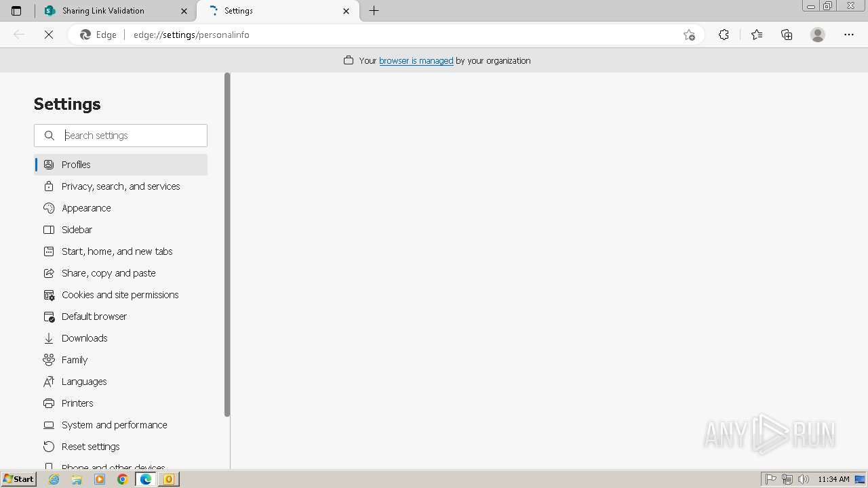The width and height of the screenshot is (868, 488).
Task: Click the System and performance icon
Action: [x=49, y=425]
